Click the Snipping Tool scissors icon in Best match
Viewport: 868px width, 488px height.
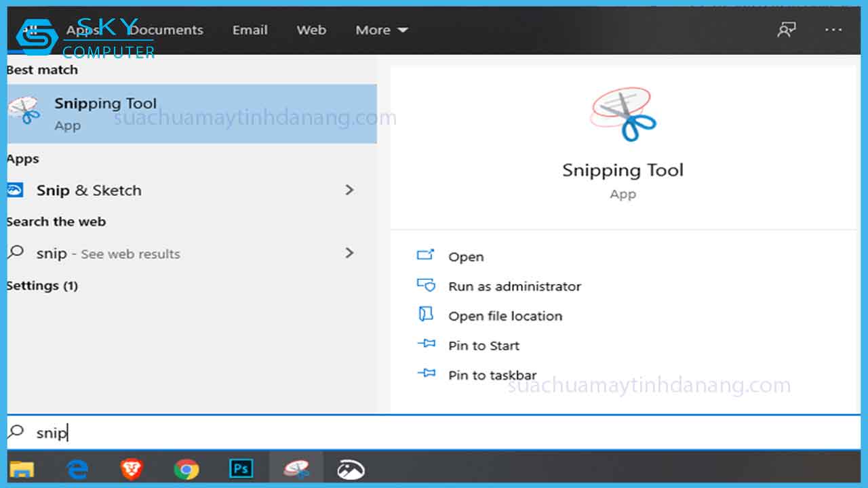(x=26, y=110)
